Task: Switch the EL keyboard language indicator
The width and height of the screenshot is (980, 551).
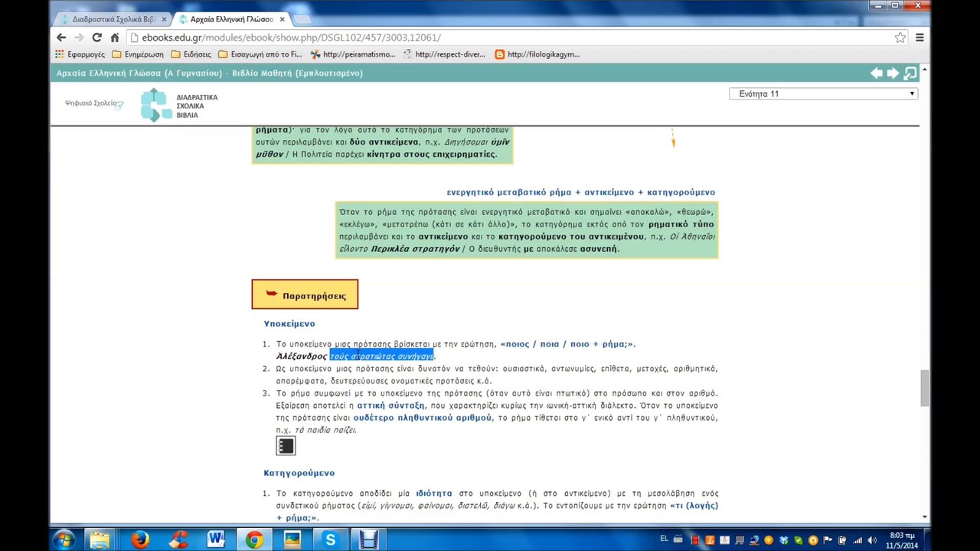Action: (x=664, y=540)
